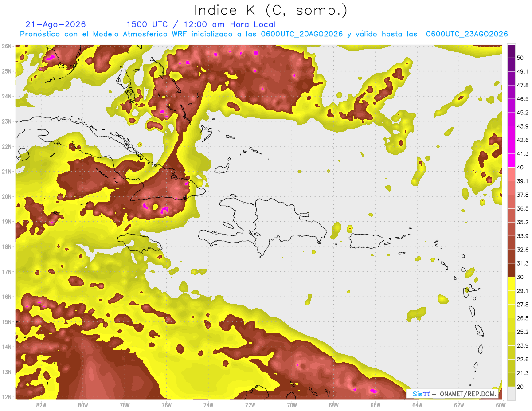Click the "80W" longitude label
This screenshot has width=532, height=411.
83,405
